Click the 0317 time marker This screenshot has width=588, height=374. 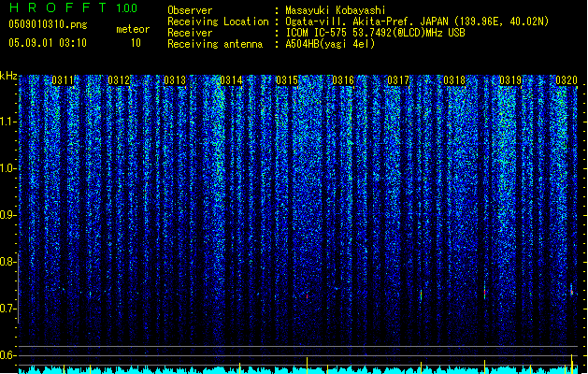398,80
